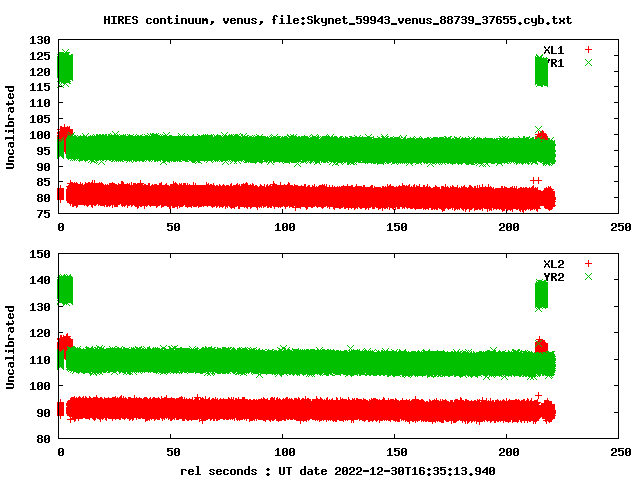Click the 80 y-axis tick on bottom plot

click(43, 439)
